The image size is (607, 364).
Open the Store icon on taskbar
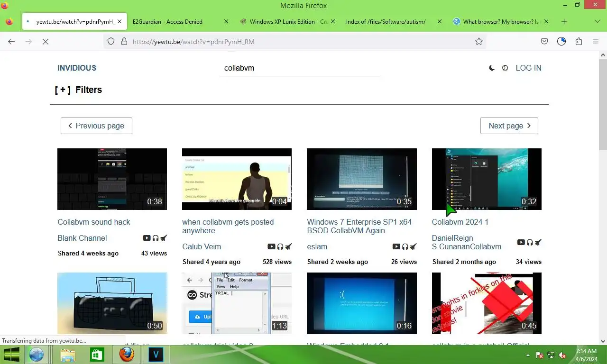coord(97,355)
